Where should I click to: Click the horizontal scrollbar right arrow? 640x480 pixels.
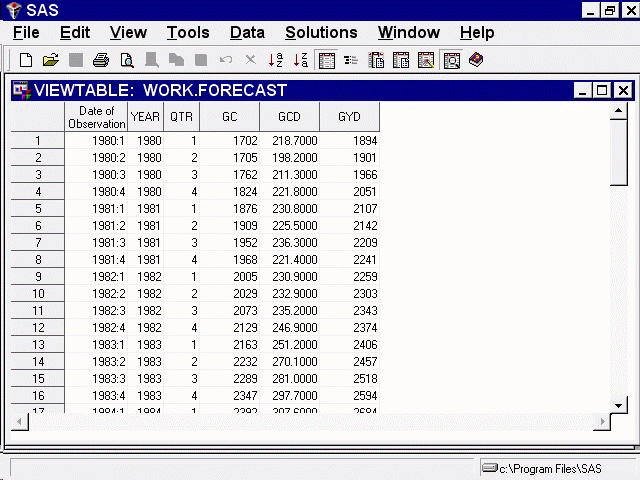(x=601, y=422)
